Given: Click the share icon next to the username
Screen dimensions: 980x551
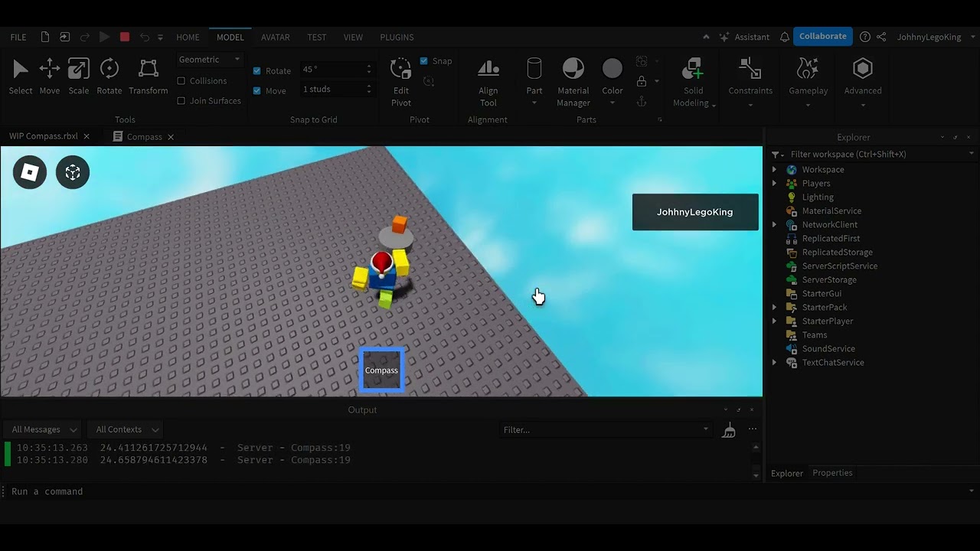Looking at the screenshot, I should [882, 37].
